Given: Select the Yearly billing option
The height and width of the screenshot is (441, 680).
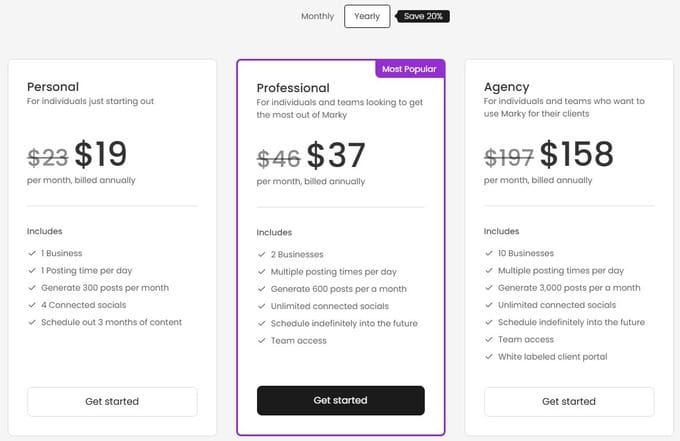Looking at the screenshot, I should (367, 16).
